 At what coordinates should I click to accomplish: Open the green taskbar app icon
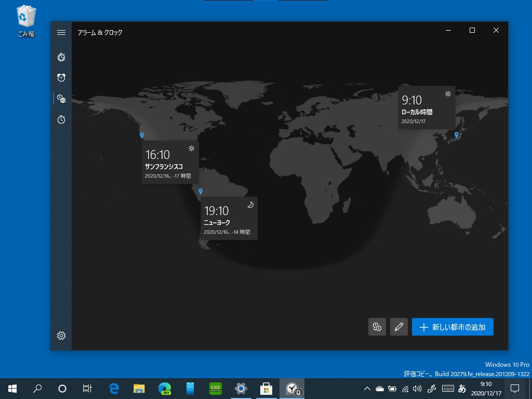tap(216, 389)
